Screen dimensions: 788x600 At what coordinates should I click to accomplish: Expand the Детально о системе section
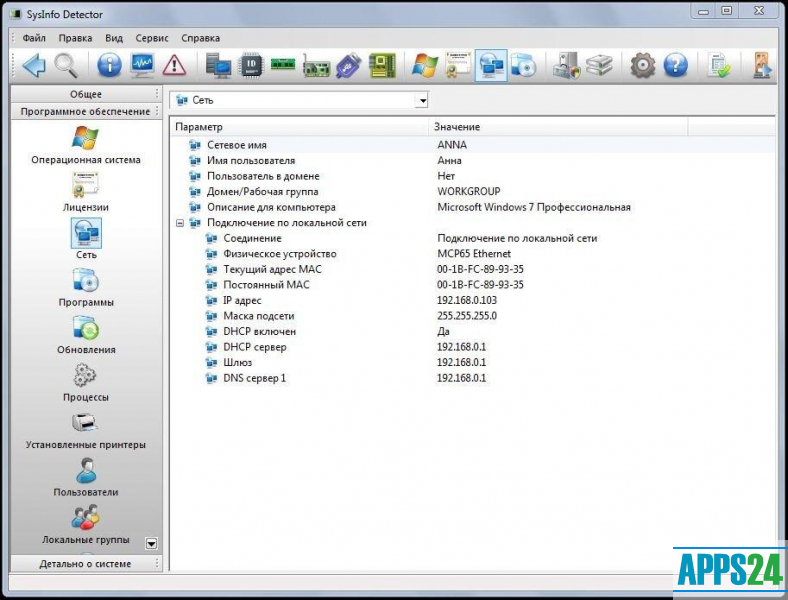click(86, 563)
